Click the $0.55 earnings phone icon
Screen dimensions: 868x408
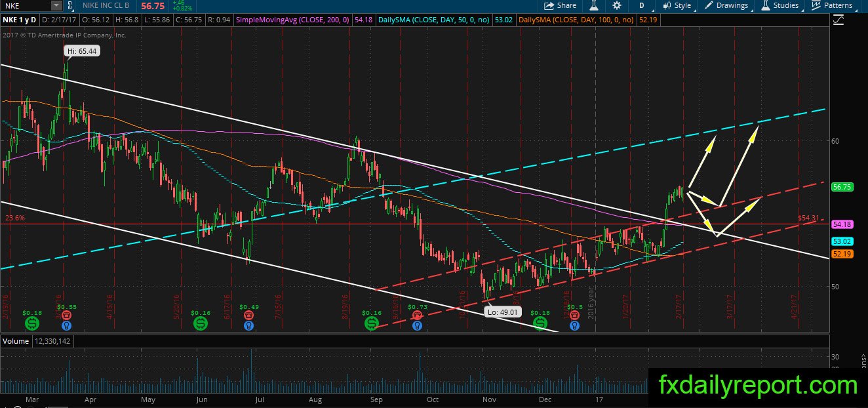click(66, 315)
